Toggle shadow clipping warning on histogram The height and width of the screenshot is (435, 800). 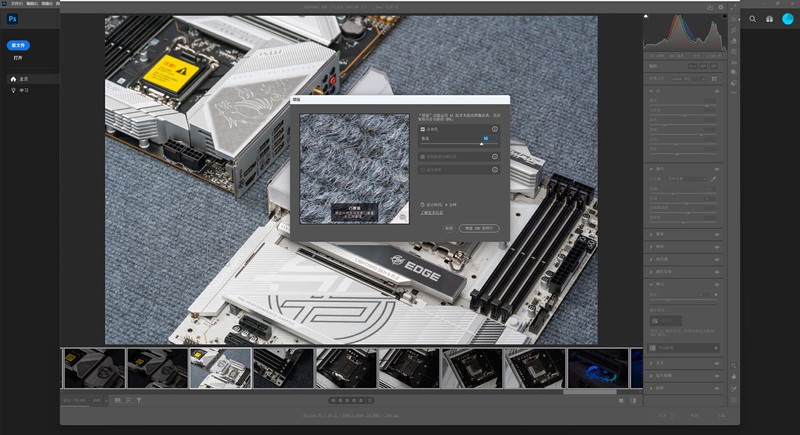click(x=646, y=16)
